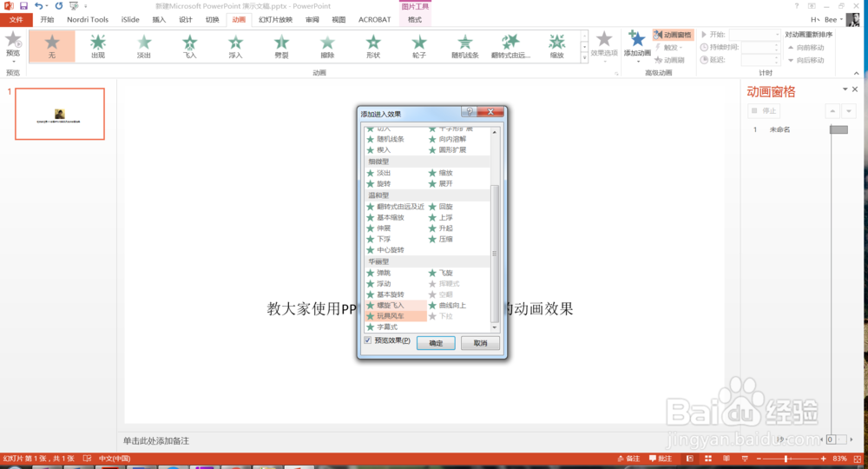The width and height of the screenshot is (868, 469).
Task: Choose 中心旋转 entrance effect in dialog
Action: point(385,250)
